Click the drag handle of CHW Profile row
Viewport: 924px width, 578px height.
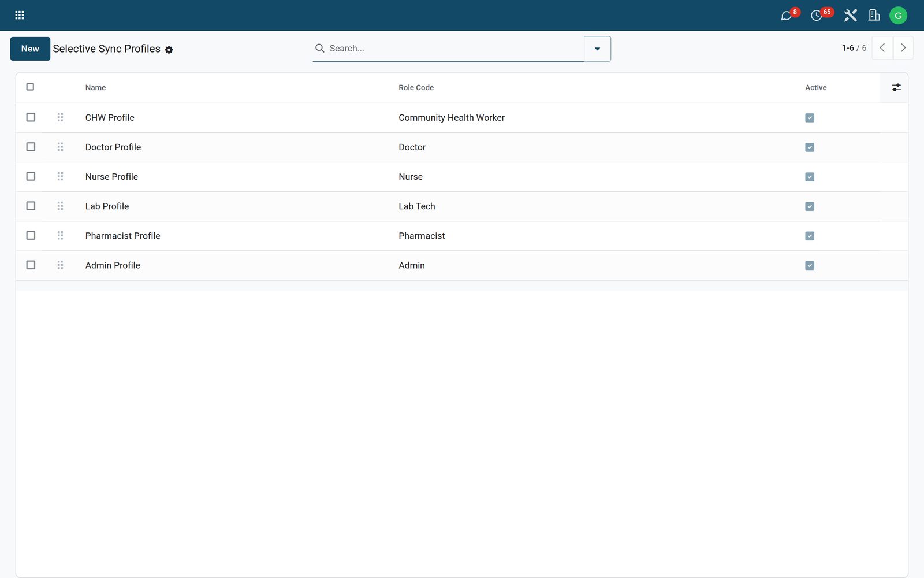pyautogui.click(x=60, y=117)
